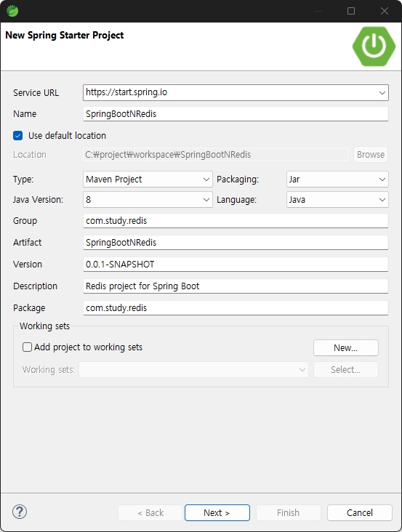Open the Language dropdown showing Java
402x532 pixels.
337,199
